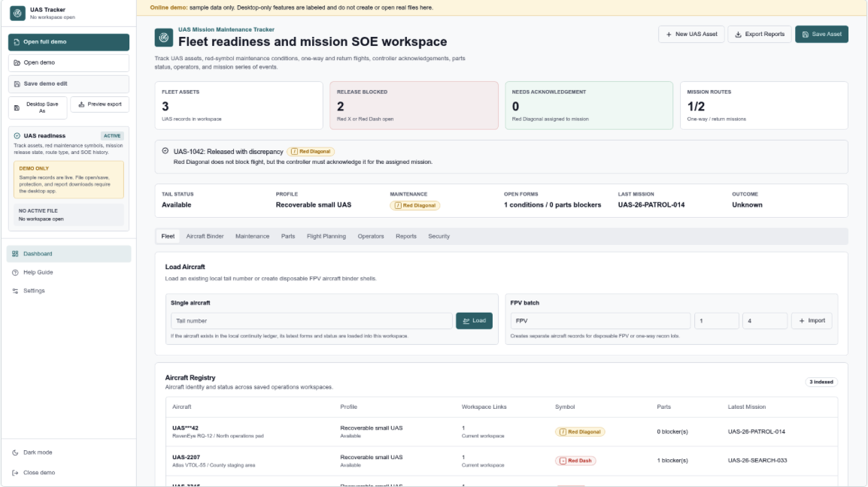868x487 pixels.
Task: Click the Dashboard grid icon
Action: (16, 254)
